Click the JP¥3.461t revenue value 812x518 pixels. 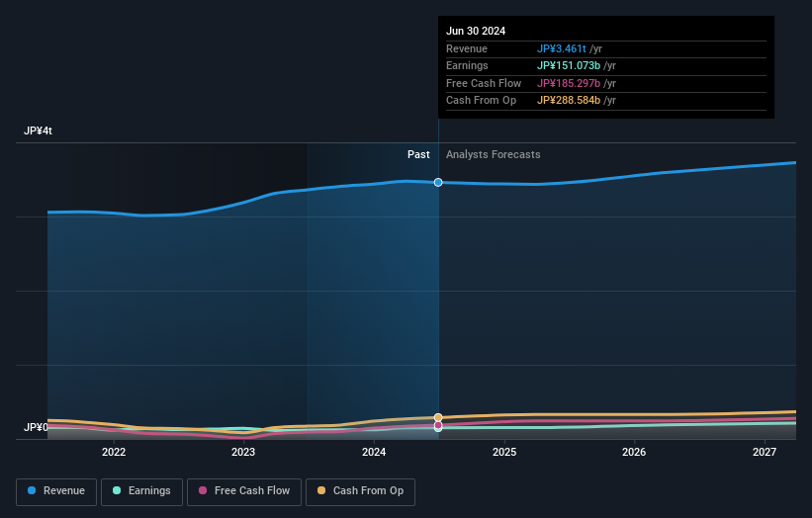(562, 48)
